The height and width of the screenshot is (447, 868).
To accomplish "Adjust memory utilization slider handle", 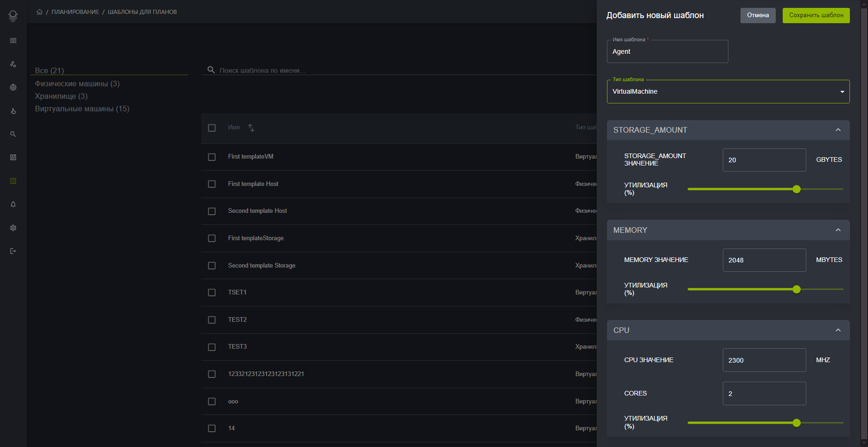I will pos(797,289).
